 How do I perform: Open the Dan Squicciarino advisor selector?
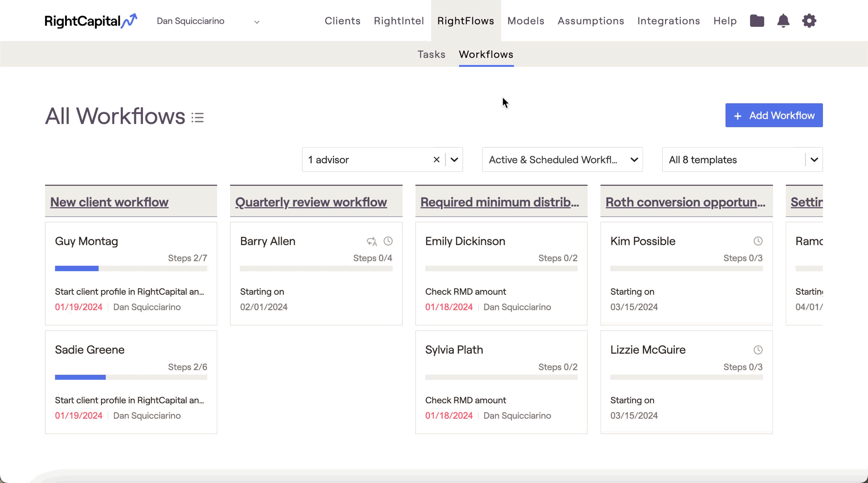(208, 21)
